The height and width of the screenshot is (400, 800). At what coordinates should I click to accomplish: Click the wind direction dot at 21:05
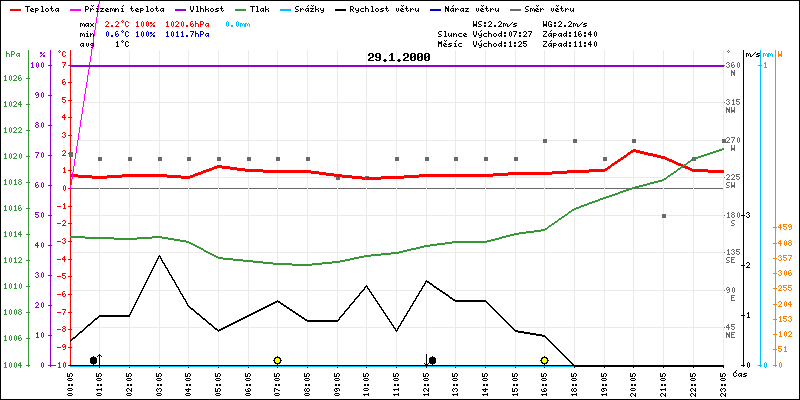(x=664, y=216)
